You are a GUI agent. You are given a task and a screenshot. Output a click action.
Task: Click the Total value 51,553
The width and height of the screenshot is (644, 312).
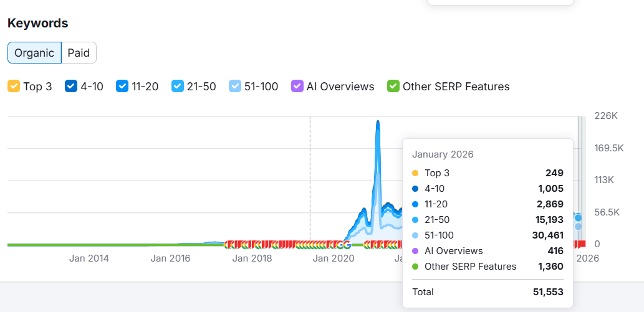547,292
